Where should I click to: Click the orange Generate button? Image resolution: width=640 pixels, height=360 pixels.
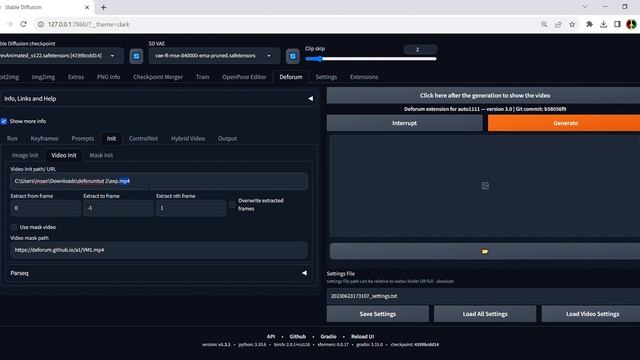[564, 123]
